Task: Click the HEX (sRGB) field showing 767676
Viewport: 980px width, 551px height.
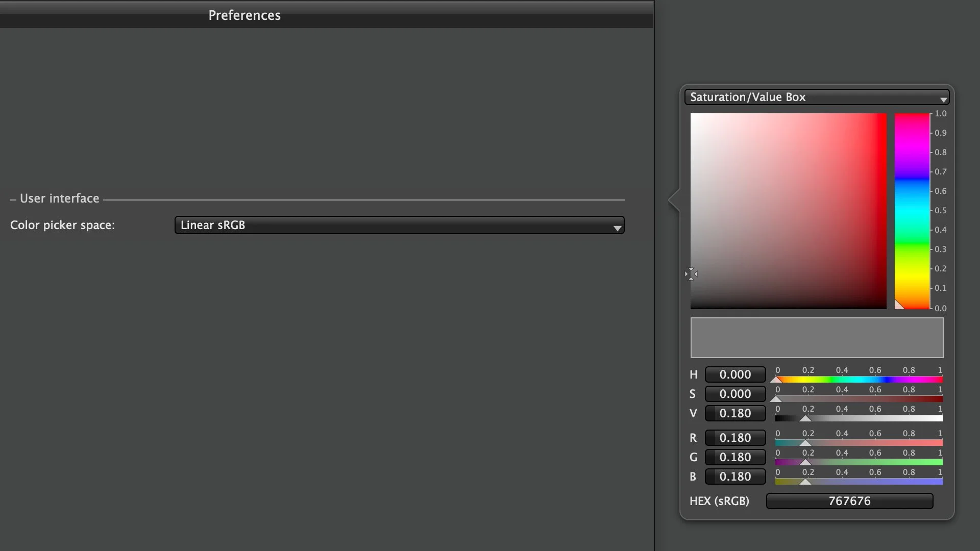Action: tap(849, 500)
